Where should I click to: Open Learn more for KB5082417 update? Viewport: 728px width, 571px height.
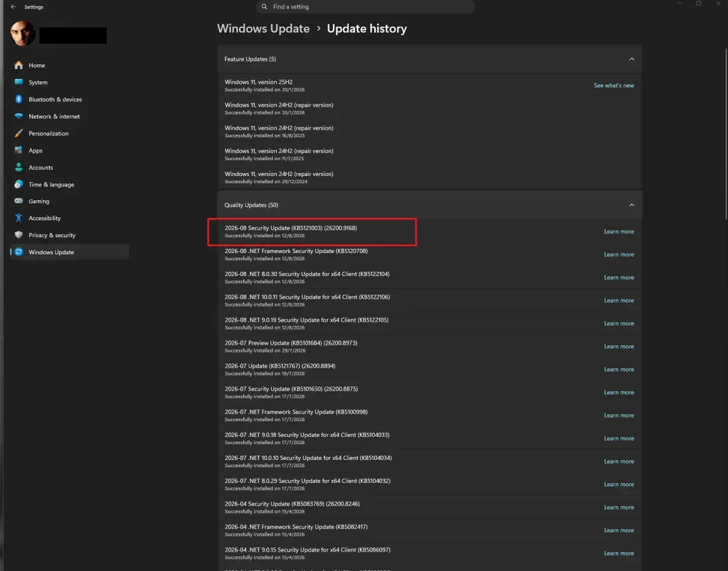click(619, 530)
